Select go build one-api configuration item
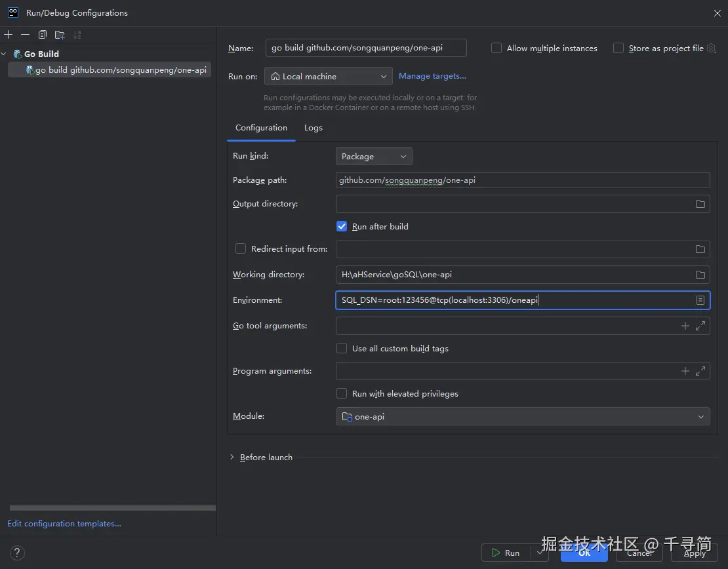728x569 pixels. 110,69
